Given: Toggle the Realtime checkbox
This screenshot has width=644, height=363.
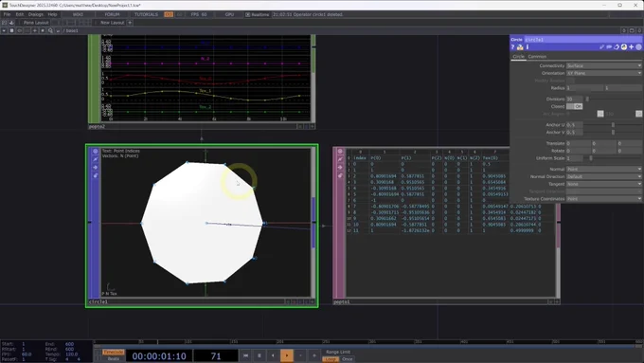Looking at the screenshot, I should coord(248,14).
